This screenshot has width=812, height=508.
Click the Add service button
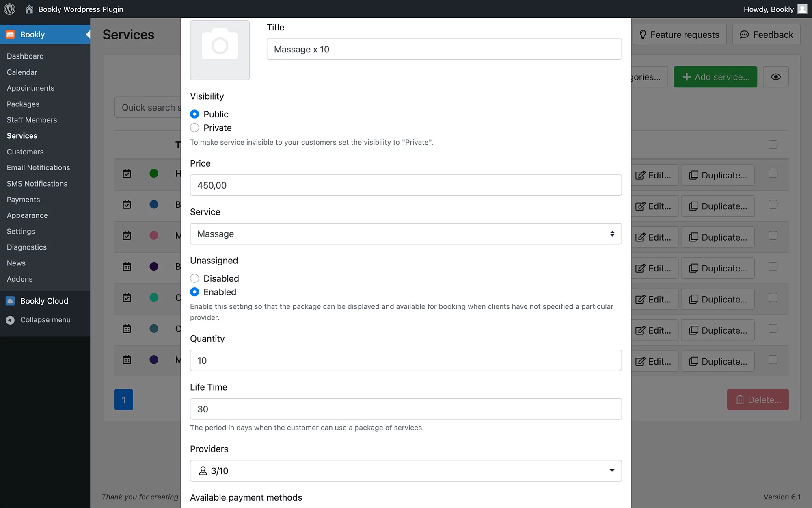point(715,77)
